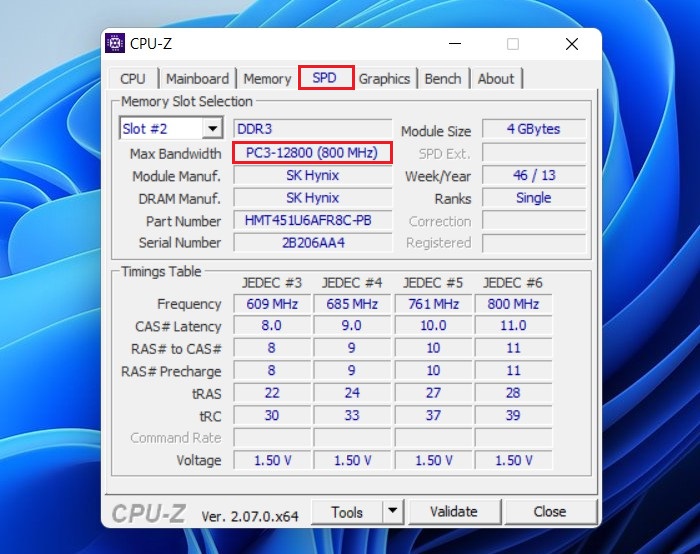Click the JEDEC #5 Command Rate empty field
This screenshot has height=554, width=700.
coord(433,438)
